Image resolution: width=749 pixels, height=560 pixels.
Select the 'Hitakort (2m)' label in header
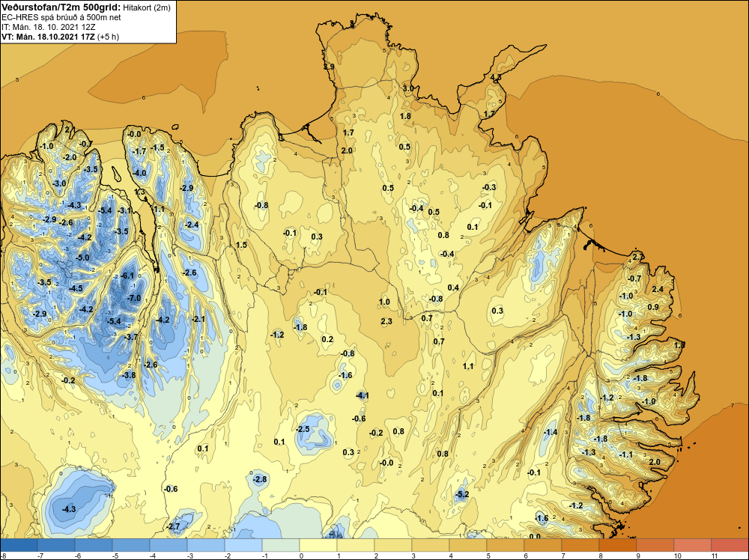tap(146, 7)
